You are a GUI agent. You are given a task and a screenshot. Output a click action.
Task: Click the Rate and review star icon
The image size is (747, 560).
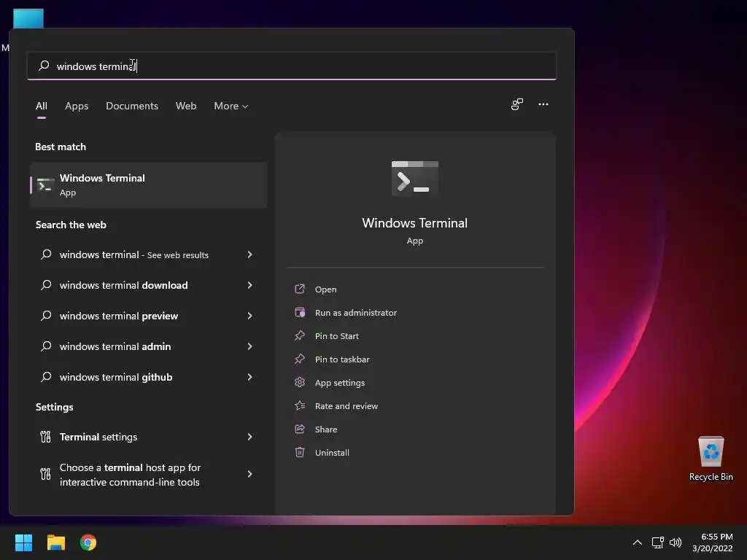(300, 405)
